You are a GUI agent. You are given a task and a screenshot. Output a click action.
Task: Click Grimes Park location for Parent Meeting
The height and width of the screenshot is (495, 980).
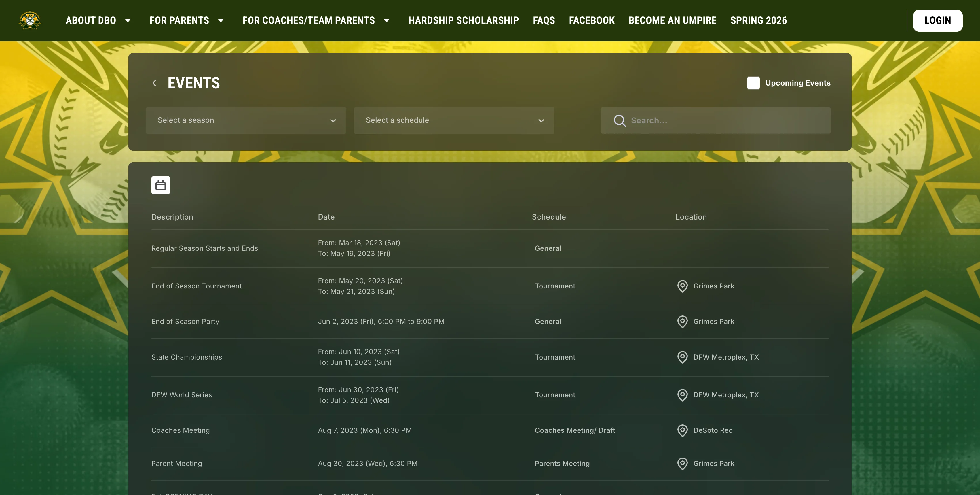click(714, 463)
